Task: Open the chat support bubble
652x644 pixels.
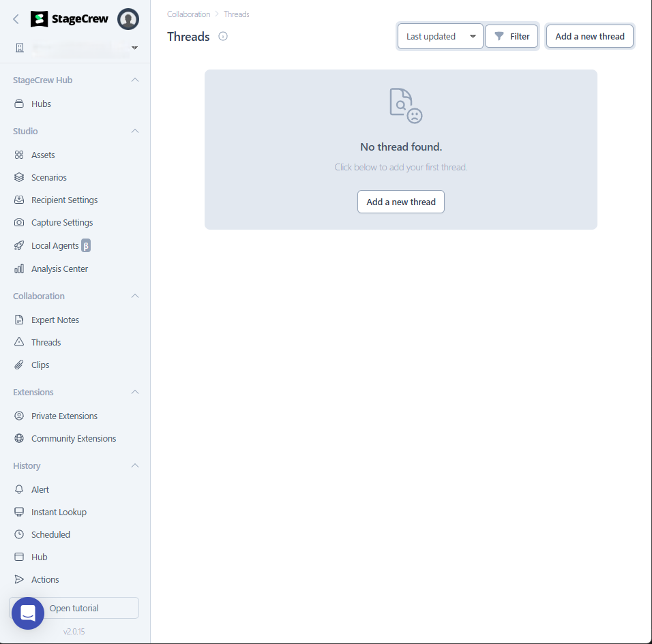Action: coord(28,613)
